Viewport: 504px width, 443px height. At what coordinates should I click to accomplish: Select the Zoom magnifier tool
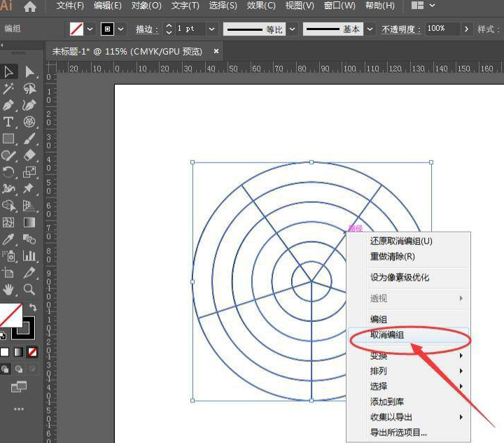29,290
